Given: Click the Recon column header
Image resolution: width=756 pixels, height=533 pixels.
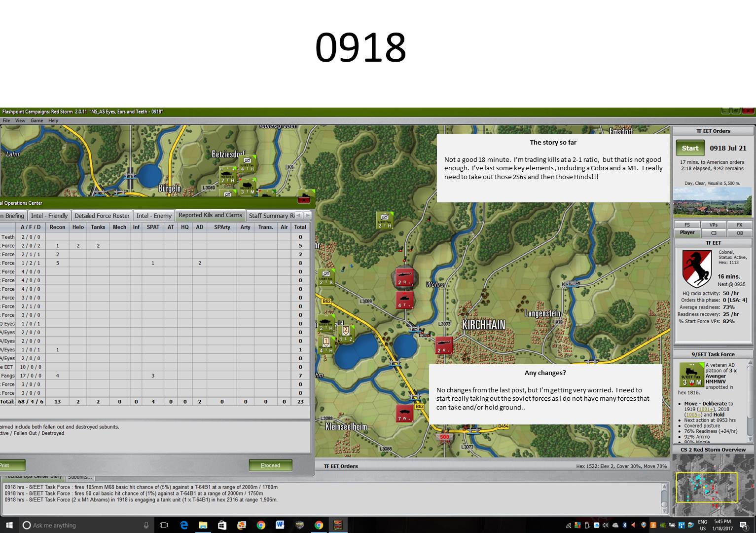Looking at the screenshot, I should pos(57,227).
